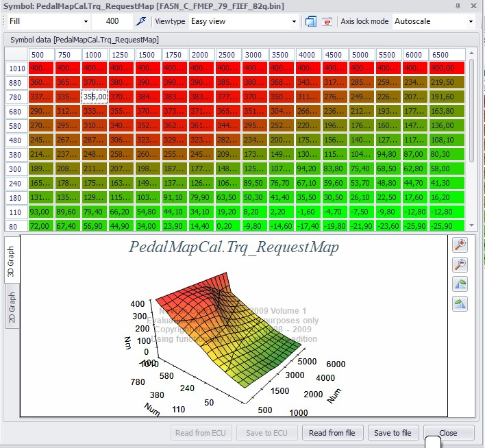Viewport: 485px width, 448px height.
Task: Zoom out on the 3D graph
Action: 460,264
